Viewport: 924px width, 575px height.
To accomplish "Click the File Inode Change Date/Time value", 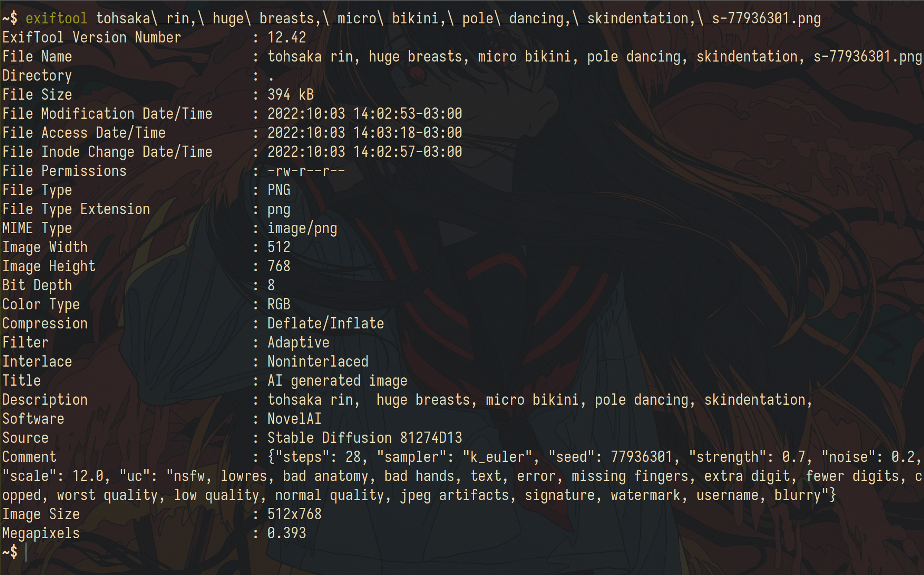I will 364,152.
